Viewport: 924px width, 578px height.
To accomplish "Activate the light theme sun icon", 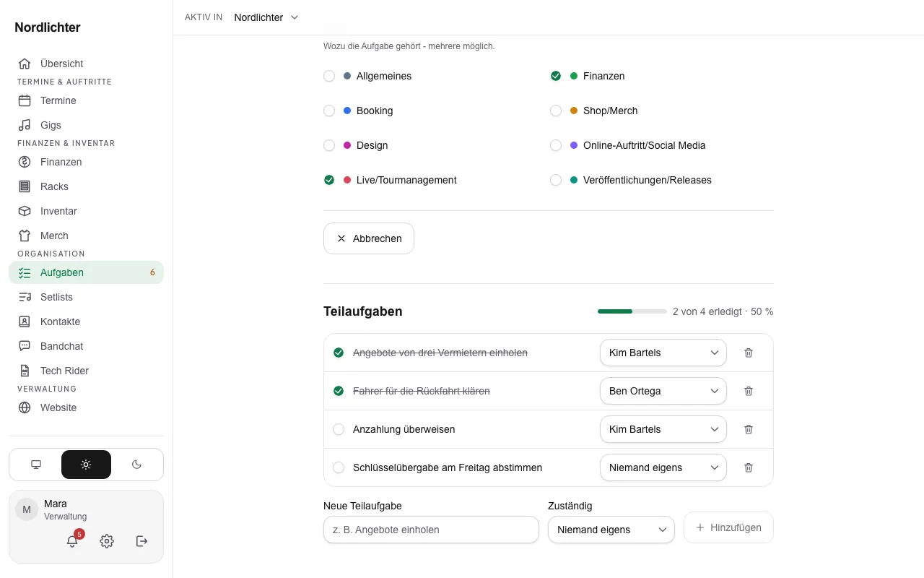I will pyautogui.click(x=86, y=465).
